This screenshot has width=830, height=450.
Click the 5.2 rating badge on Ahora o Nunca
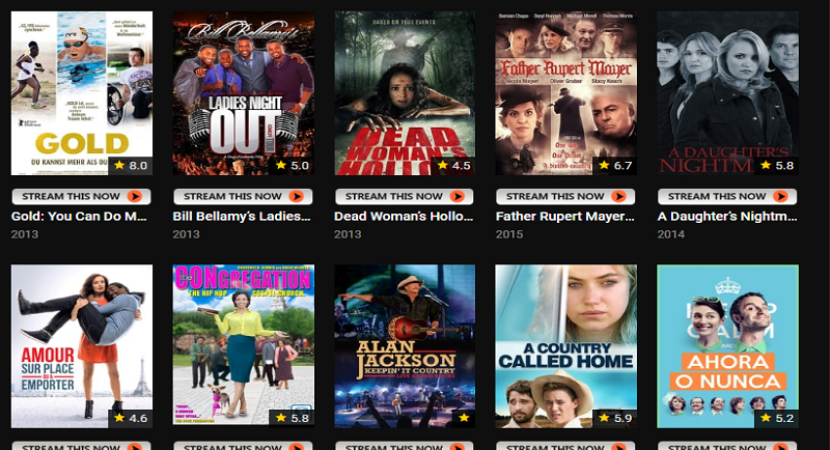[777, 418]
